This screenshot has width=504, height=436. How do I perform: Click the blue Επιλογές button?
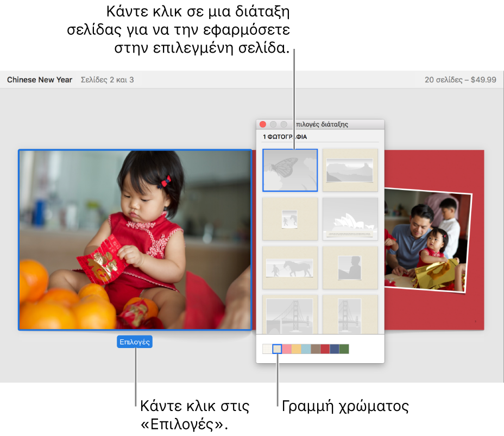coord(135,342)
